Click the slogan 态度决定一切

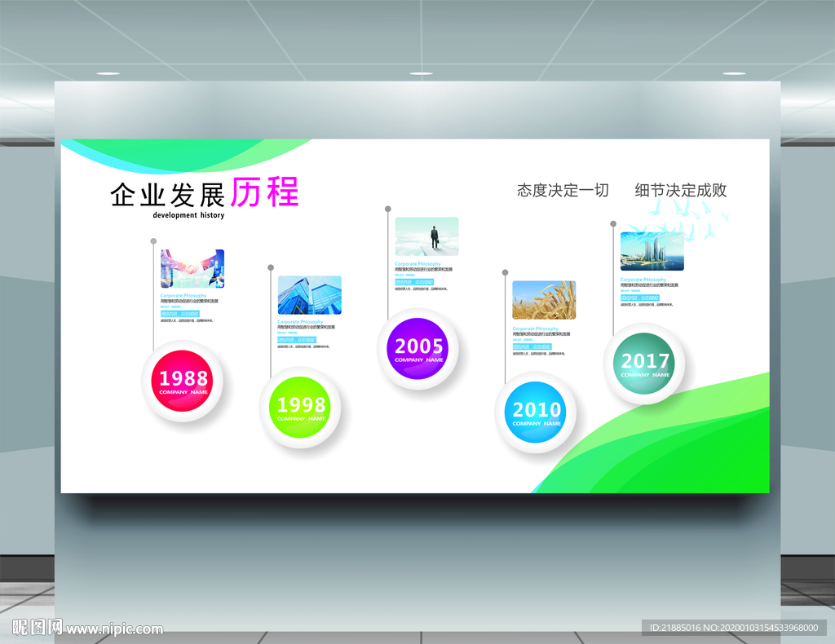tap(563, 190)
